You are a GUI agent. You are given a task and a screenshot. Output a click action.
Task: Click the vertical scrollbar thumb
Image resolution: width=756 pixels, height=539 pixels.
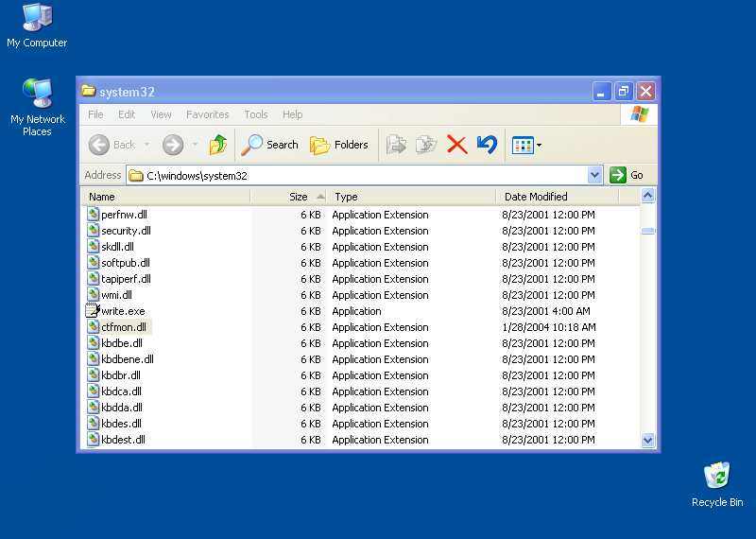[x=647, y=231]
